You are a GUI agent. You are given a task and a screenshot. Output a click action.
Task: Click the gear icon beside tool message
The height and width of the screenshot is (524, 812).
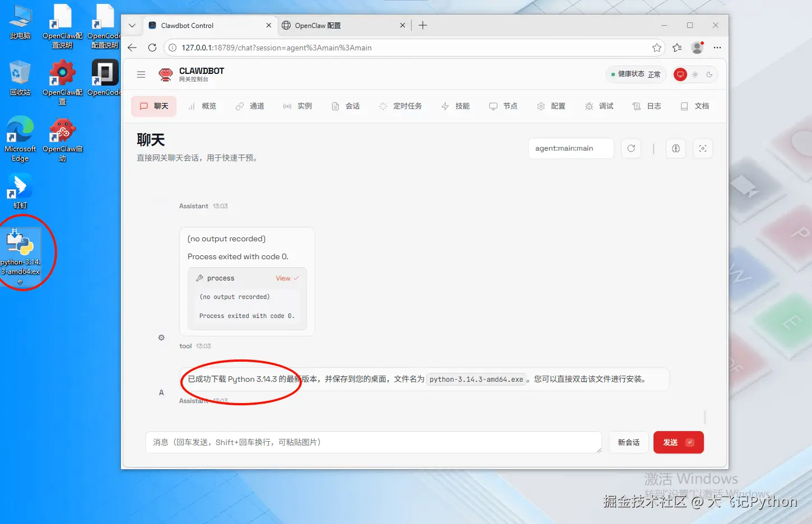(x=161, y=338)
